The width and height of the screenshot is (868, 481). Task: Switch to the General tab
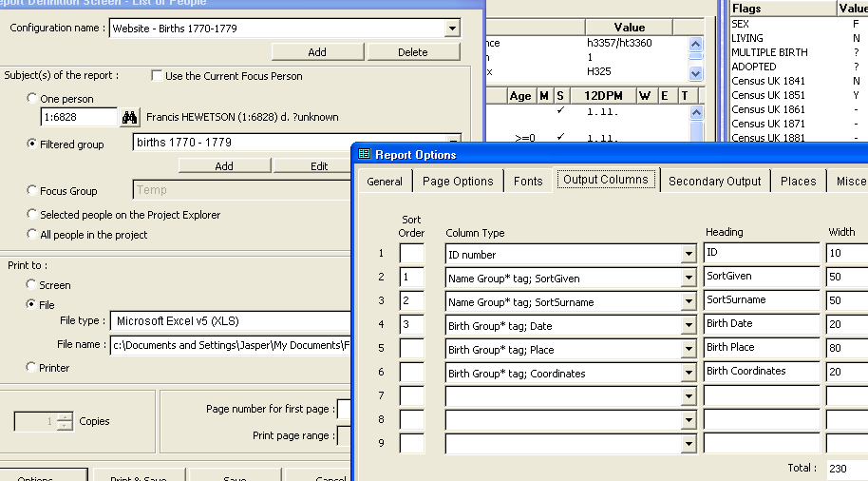click(x=385, y=182)
